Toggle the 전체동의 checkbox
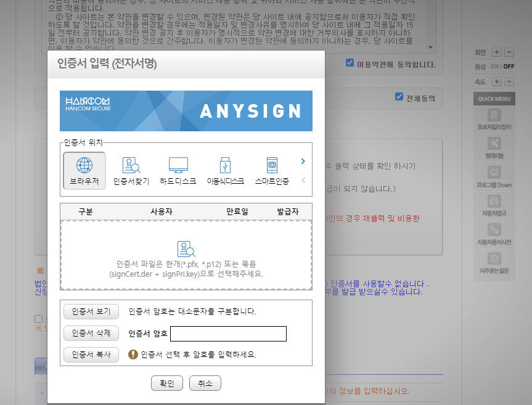The height and width of the screenshot is (405, 532). 399,97
